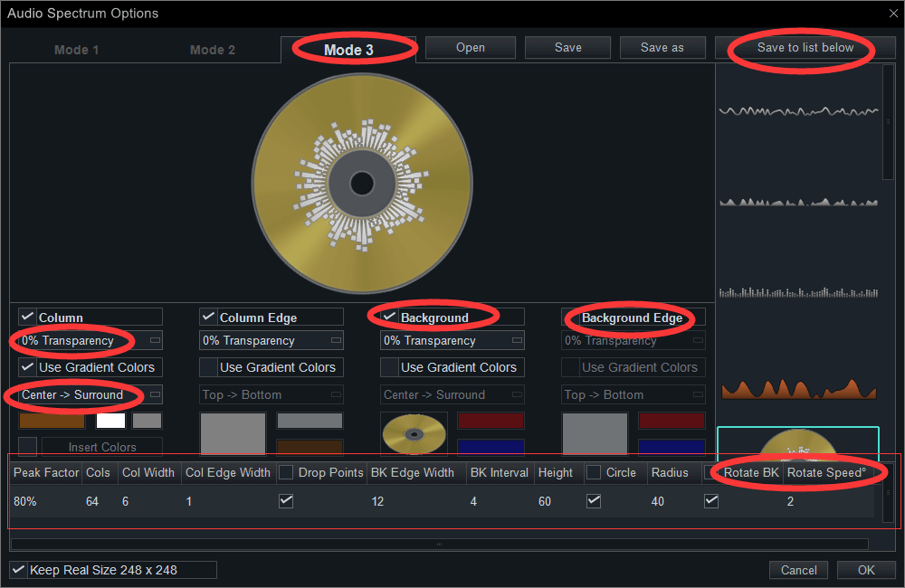Disable Keep Real Size 248 x 248
Screen dimensions: 905x588
pos(18,570)
